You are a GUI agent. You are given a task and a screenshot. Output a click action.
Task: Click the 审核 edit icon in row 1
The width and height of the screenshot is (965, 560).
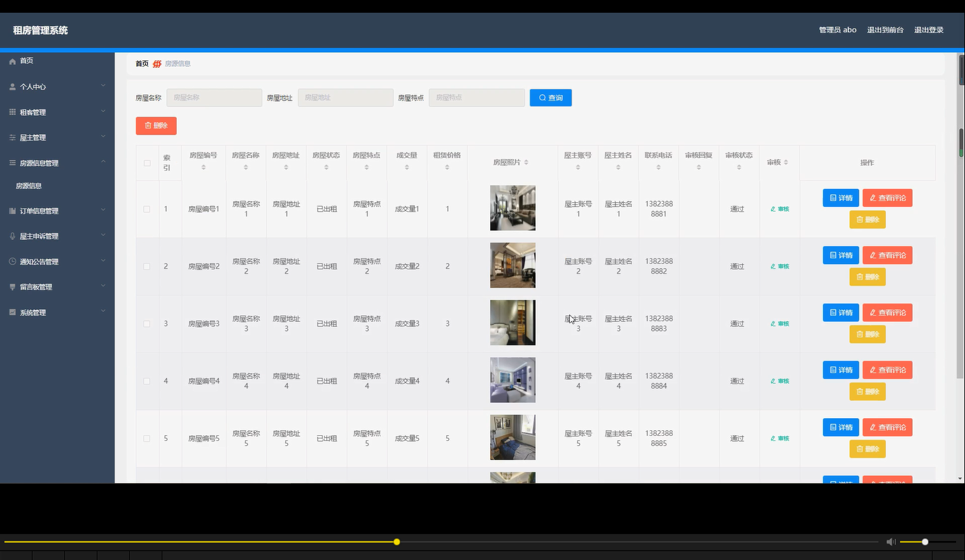(773, 209)
